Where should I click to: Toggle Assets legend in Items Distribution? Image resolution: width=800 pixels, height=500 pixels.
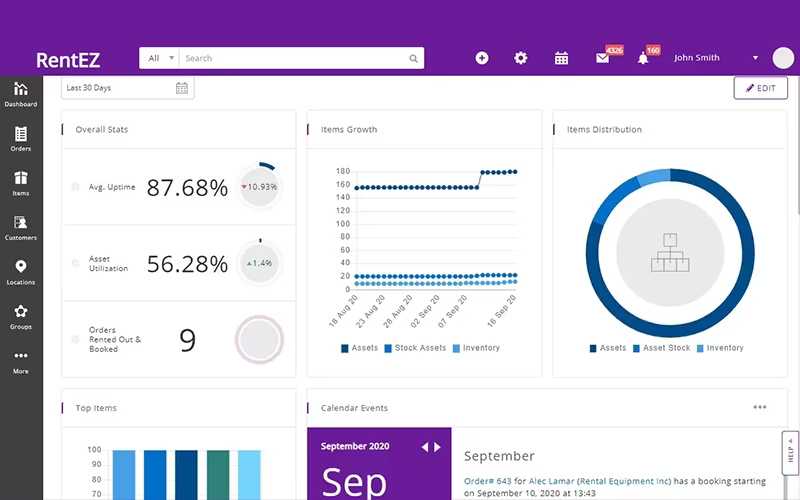click(x=608, y=348)
